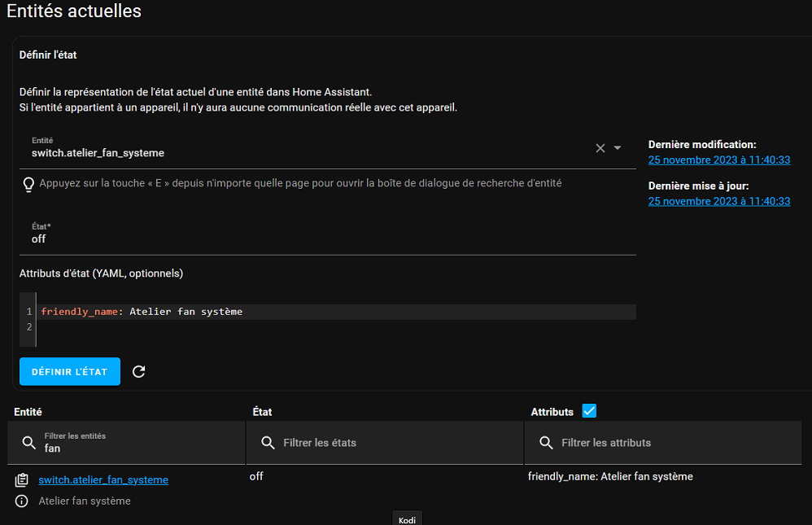
Task: Click 'Atelier fan système' name under entity link
Action: tap(85, 501)
